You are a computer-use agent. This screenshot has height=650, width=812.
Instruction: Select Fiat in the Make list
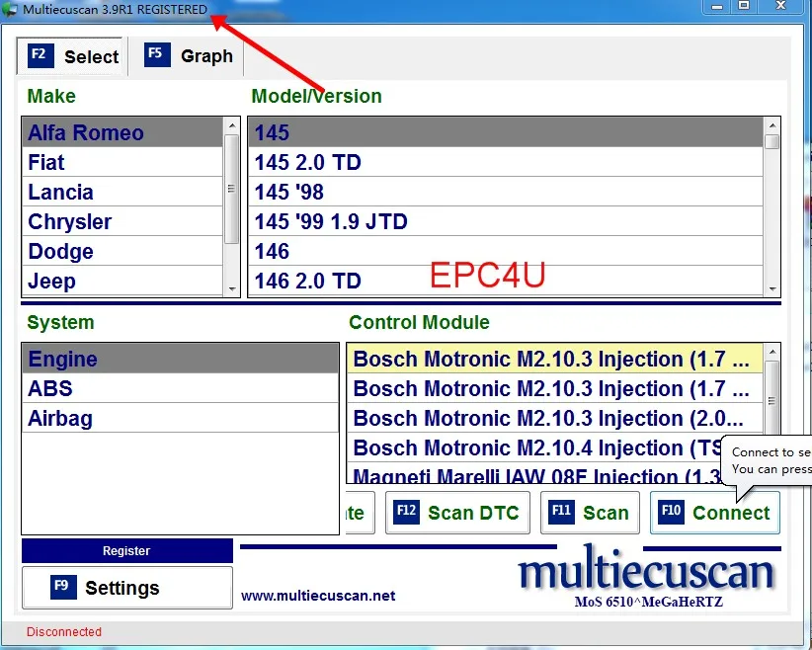[122, 162]
